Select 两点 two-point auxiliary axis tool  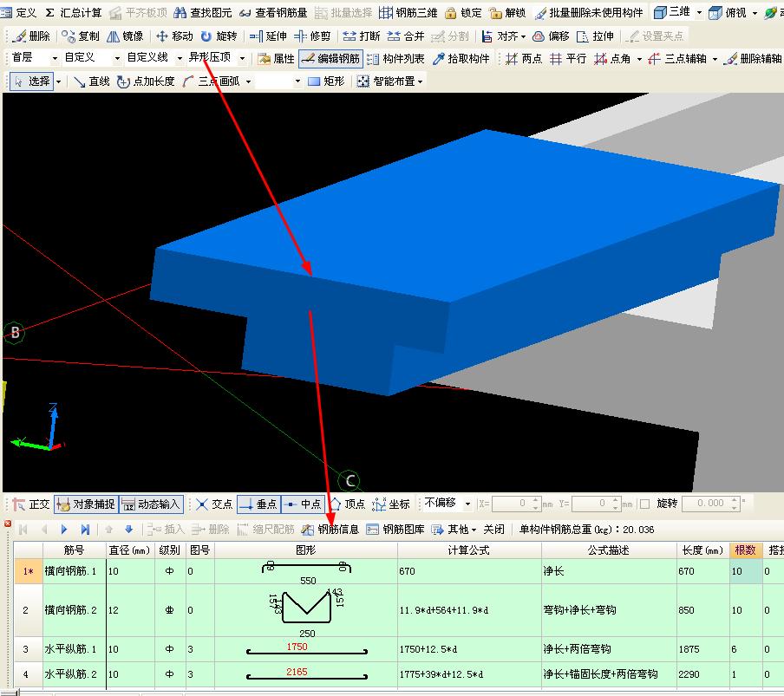(x=524, y=58)
